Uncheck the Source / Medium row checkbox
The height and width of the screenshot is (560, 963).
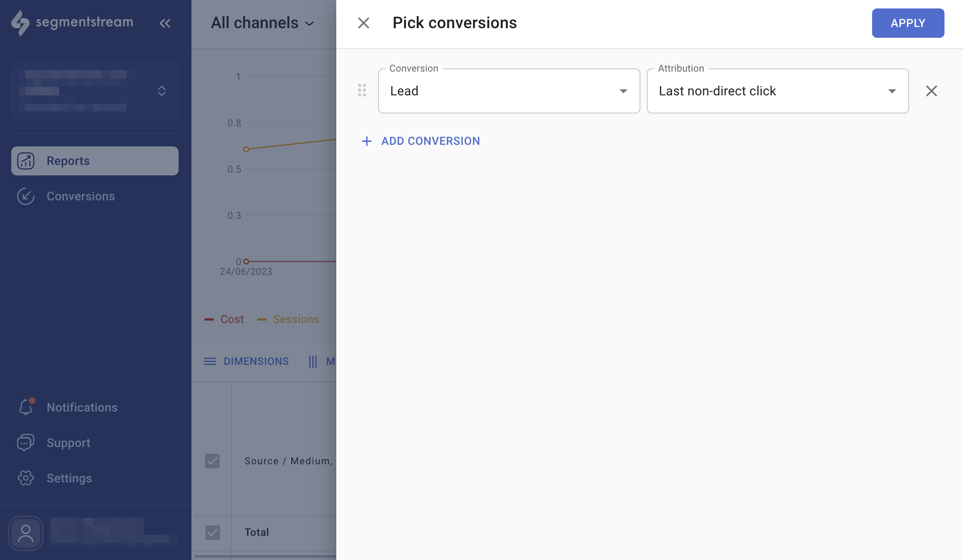[x=212, y=461]
